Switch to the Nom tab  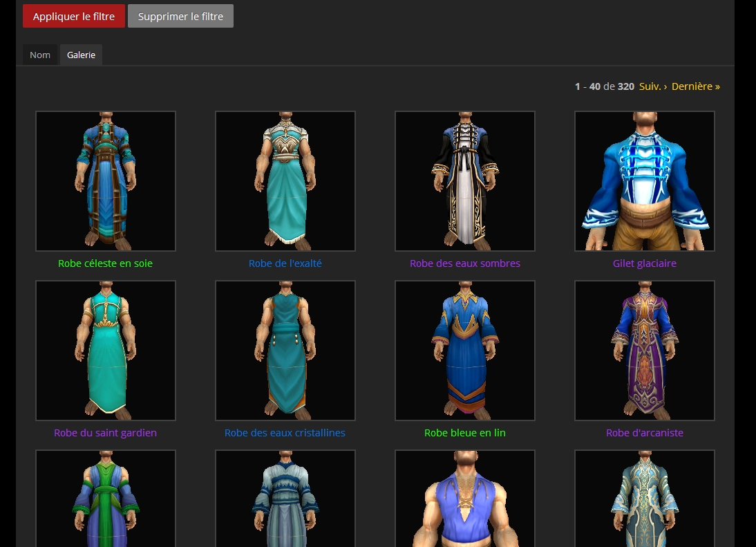tap(40, 55)
